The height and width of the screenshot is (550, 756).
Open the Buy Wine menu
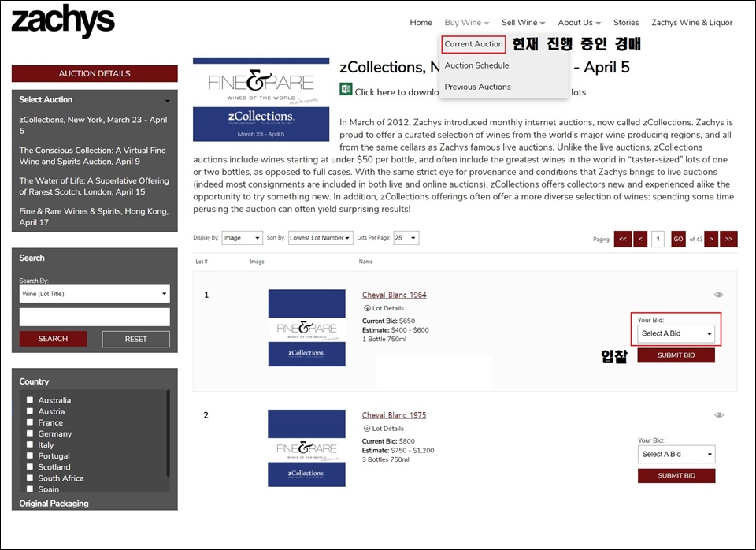467,23
